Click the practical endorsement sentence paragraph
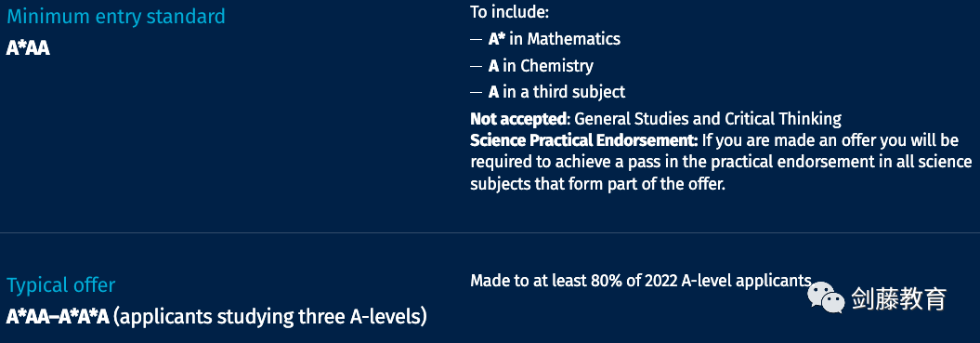The width and height of the screenshot is (980, 343). point(721,162)
